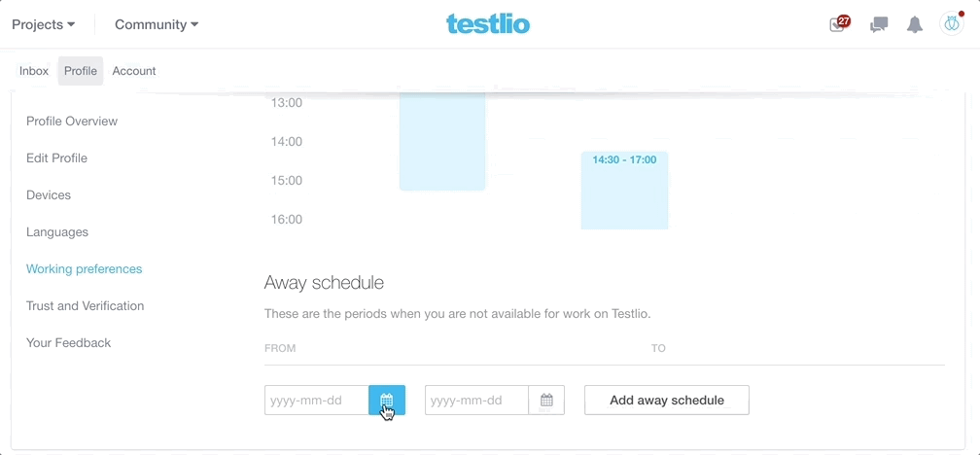
Task: Switch to the Inbox tab
Action: 34,71
